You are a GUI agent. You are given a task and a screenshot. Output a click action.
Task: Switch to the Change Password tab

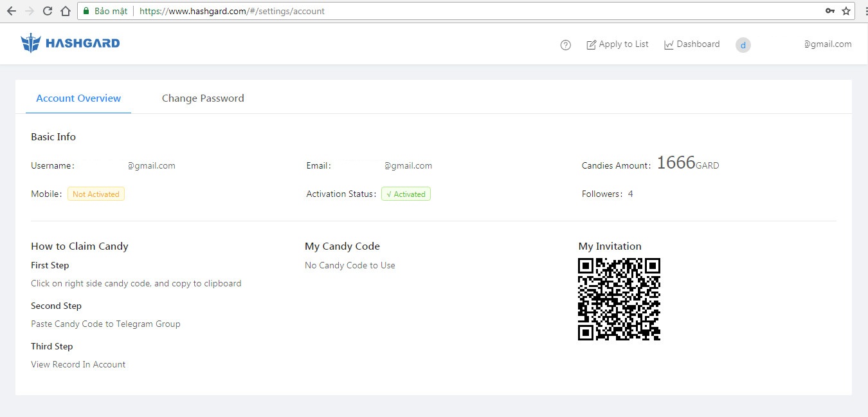(203, 98)
